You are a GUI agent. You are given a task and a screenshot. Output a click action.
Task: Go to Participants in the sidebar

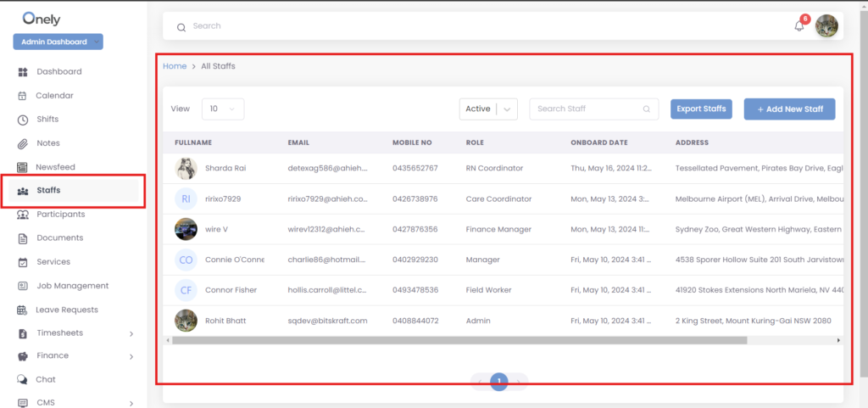[60, 215]
